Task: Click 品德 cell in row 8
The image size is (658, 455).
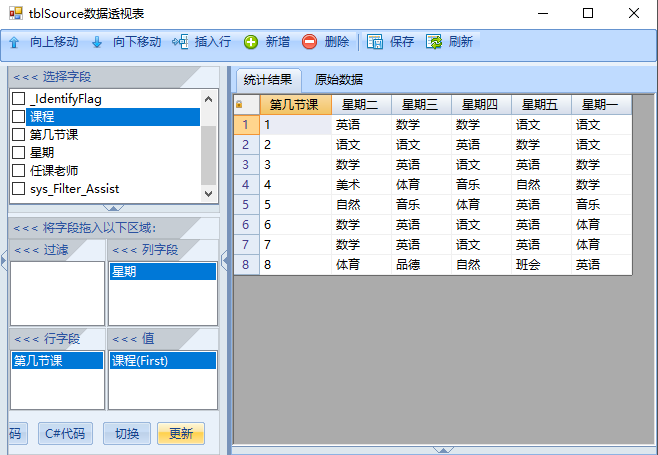Action: [x=421, y=264]
